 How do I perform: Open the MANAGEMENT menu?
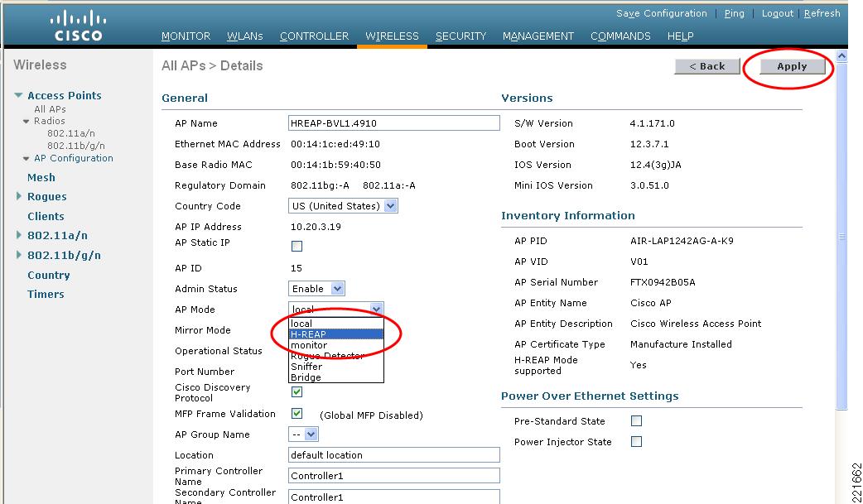point(538,36)
